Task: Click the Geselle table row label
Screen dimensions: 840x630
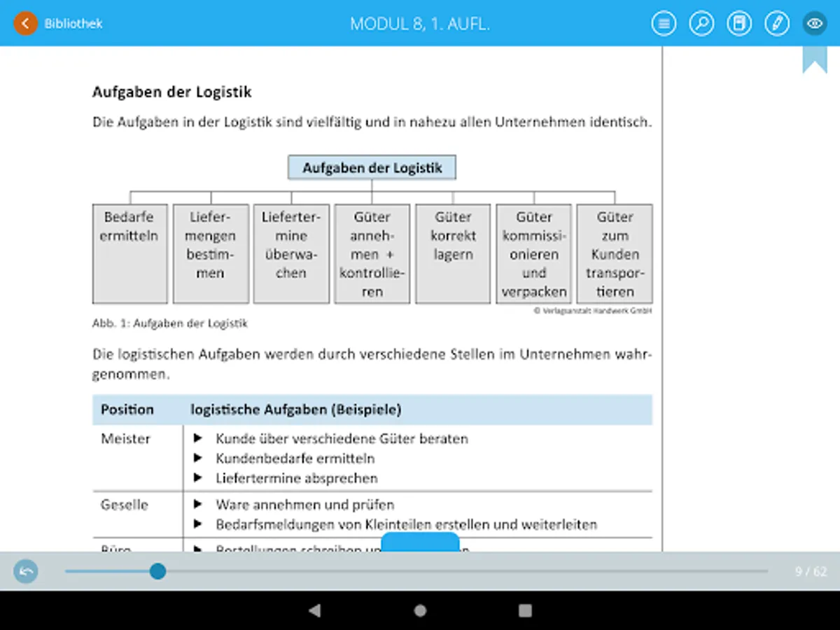Action: 125,505
